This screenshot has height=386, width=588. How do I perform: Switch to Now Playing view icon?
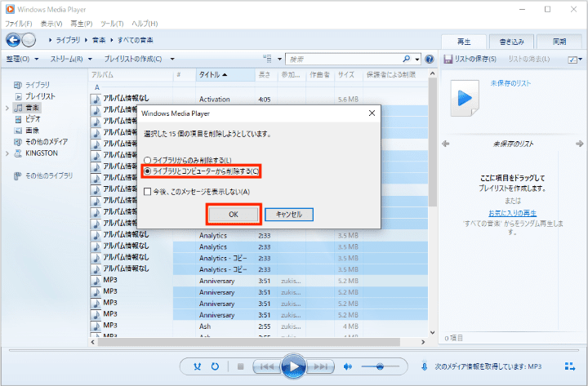[570, 366]
